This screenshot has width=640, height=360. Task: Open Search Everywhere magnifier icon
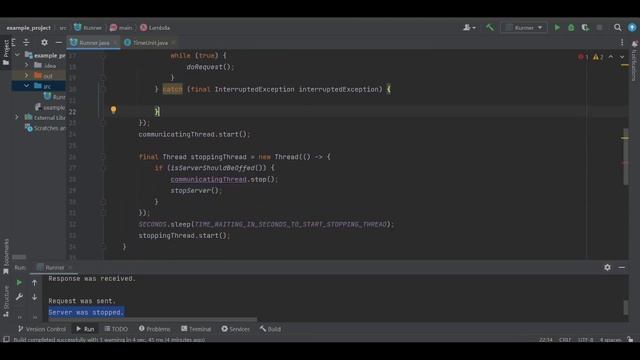tap(618, 27)
